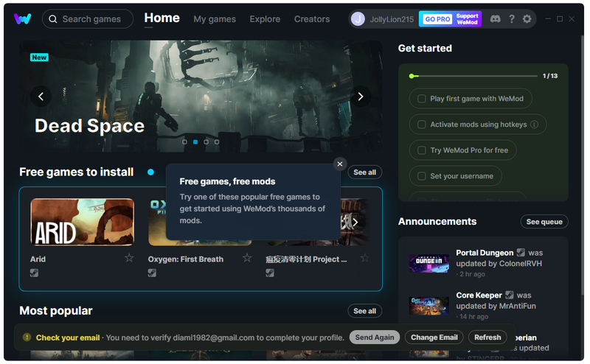Star the Project game card
This screenshot has width=590, height=364.
coord(364,258)
